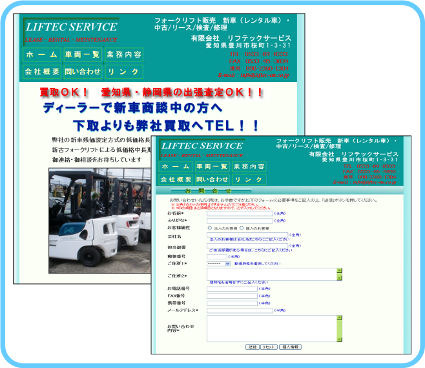425x368 pixels.
Task: Click リンク button on the back page
Action: tap(124, 71)
